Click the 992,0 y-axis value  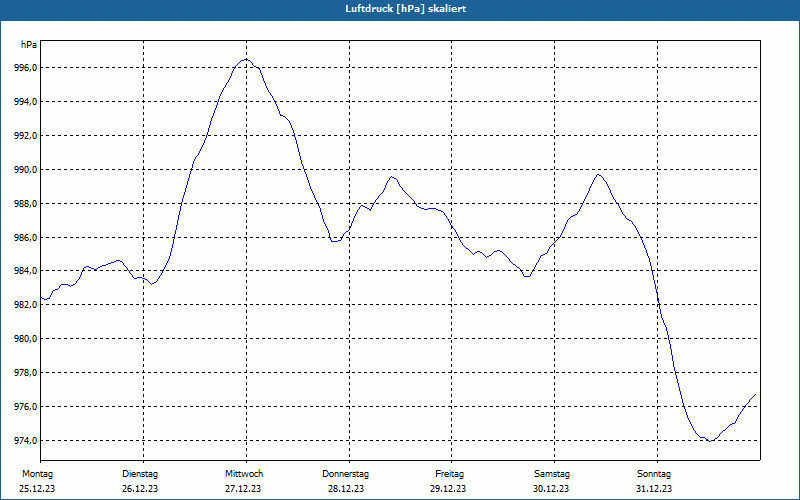(x=24, y=136)
